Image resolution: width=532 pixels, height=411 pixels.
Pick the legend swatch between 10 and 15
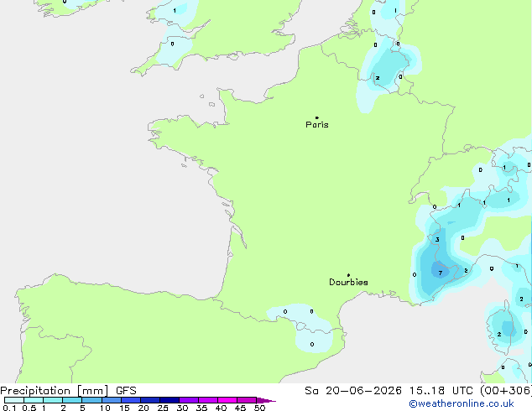click(111, 400)
